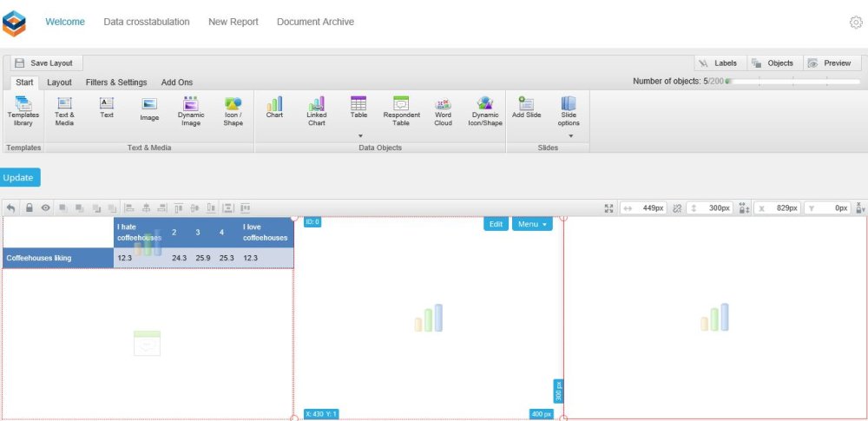Align selected objects left
868x421 pixels.
(129, 208)
